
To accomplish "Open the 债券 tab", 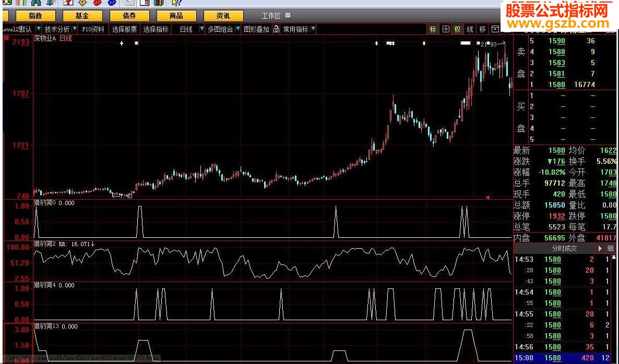I will tap(129, 16).
